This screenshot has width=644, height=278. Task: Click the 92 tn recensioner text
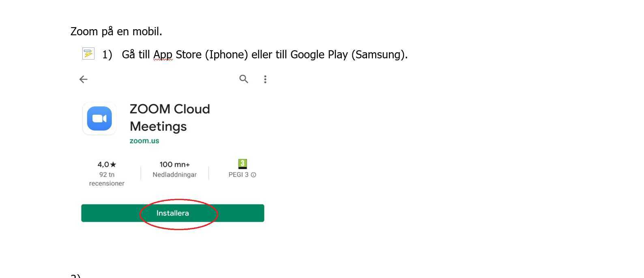pos(107,179)
